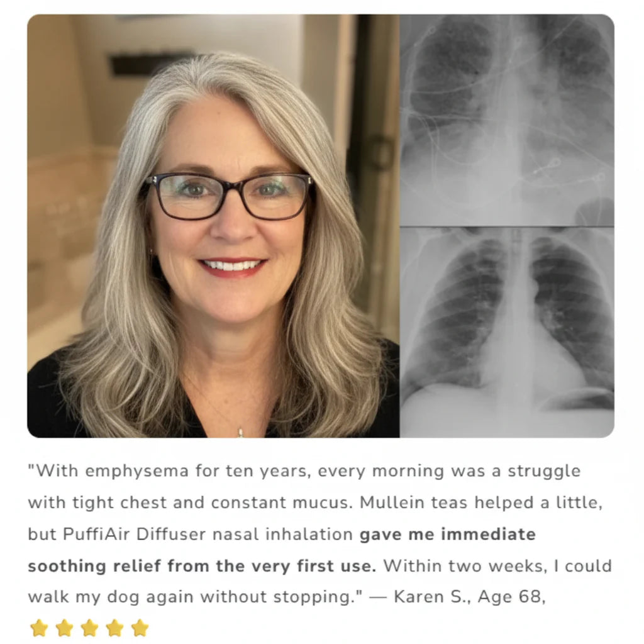Click the 'Karen S., Age 68' attribution
The height and width of the screenshot is (644, 644).
[467, 597]
